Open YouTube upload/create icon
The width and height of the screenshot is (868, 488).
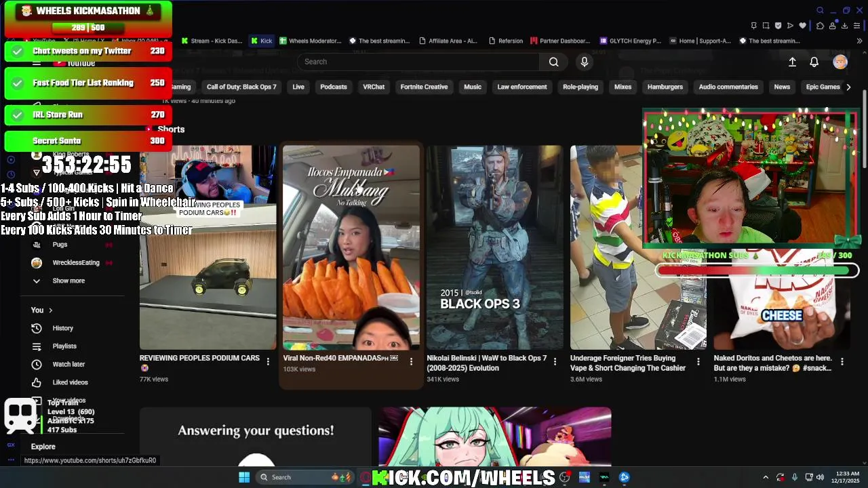pyautogui.click(x=792, y=62)
